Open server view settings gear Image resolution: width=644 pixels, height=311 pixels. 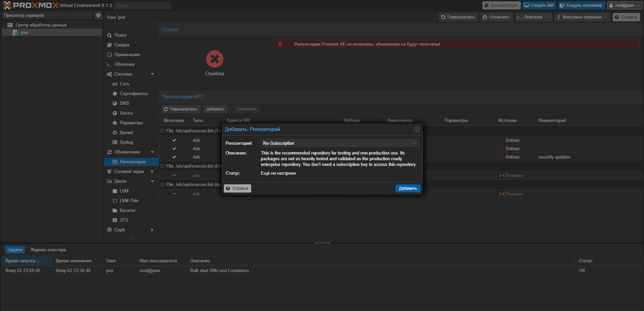coord(98,15)
